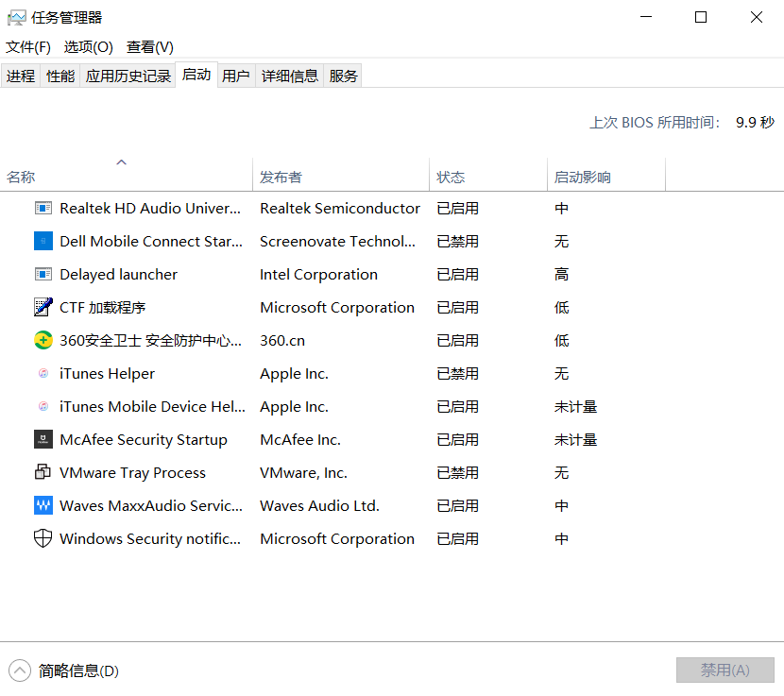Select the Dell Mobile Connect Star... name
This screenshot has width=784, height=696.
point(151,241)
